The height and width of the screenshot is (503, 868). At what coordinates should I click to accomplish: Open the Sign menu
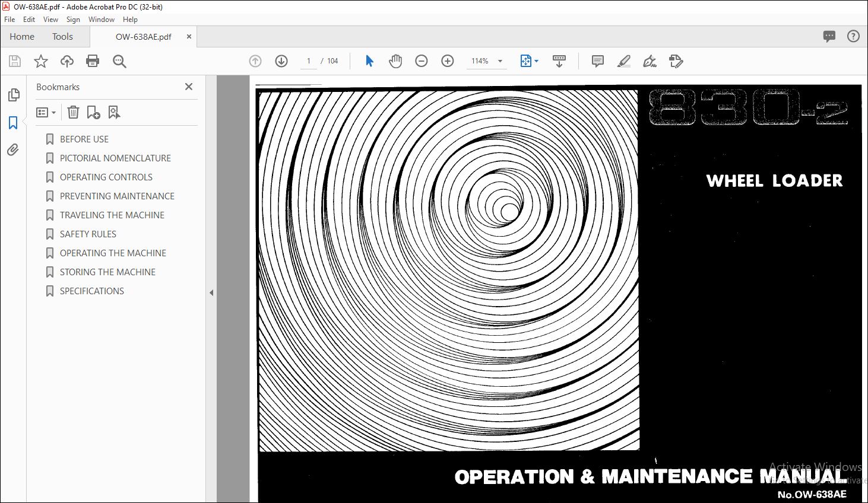pos(73,20)
